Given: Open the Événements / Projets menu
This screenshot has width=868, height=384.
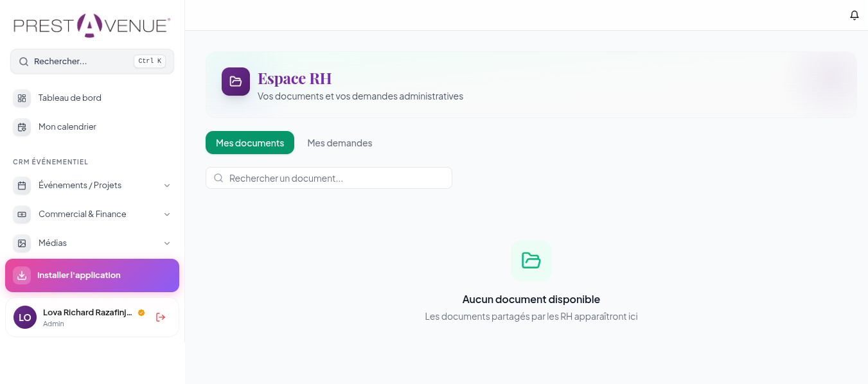Looking at the screenshot, I should (92, 186).
